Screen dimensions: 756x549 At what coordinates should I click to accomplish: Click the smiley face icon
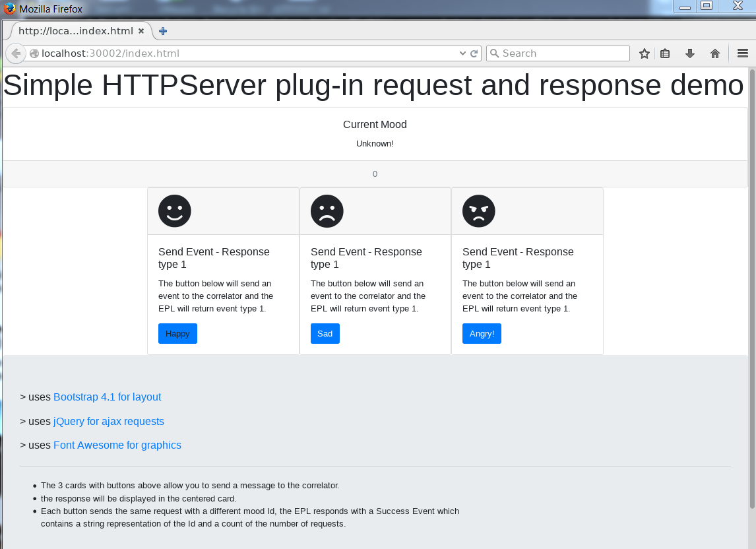tap(175, 211)
